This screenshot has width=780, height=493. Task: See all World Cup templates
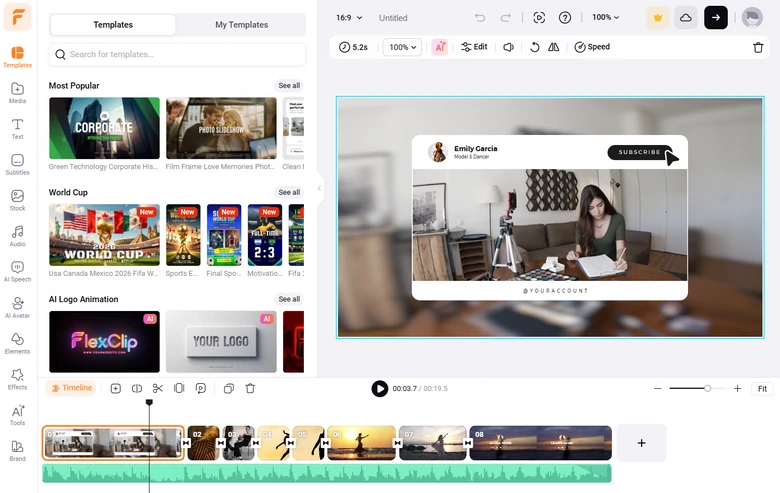289,193
